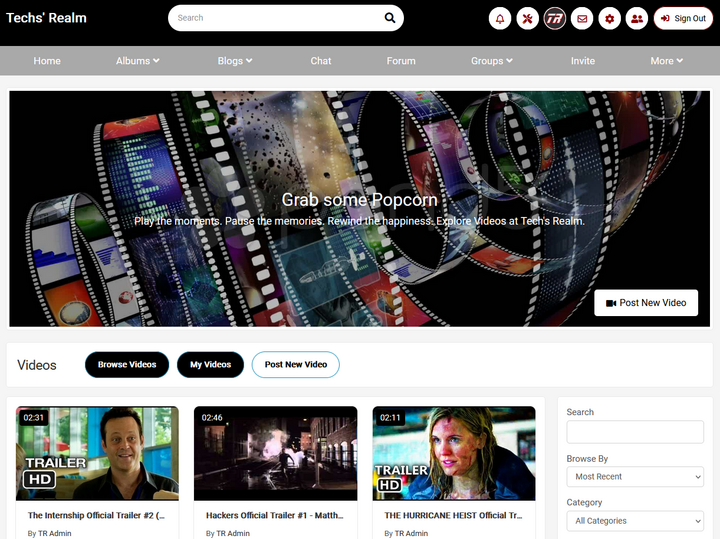Screen dimensions: 720x539
Task: Open the Invite menu item
Action: (x=583, y=61)
